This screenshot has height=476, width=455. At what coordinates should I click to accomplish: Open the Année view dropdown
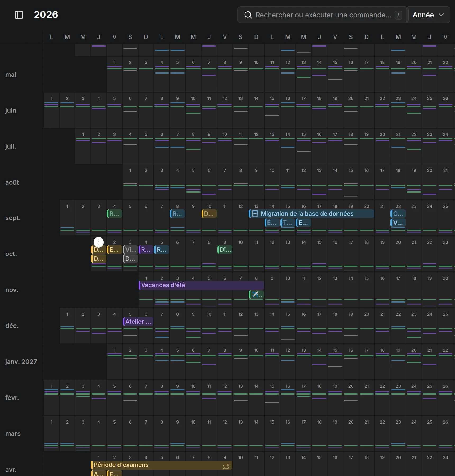coord(428,15)
